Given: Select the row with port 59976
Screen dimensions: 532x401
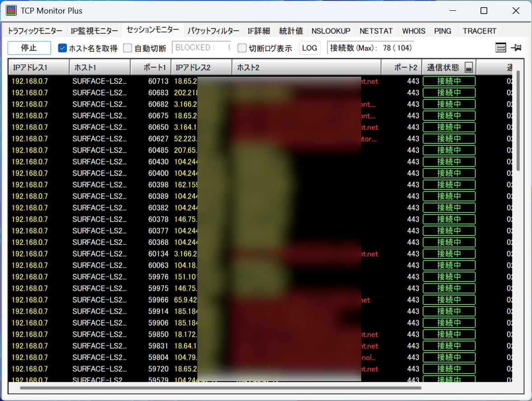Looking at the screenshot, I should point(260,277).
